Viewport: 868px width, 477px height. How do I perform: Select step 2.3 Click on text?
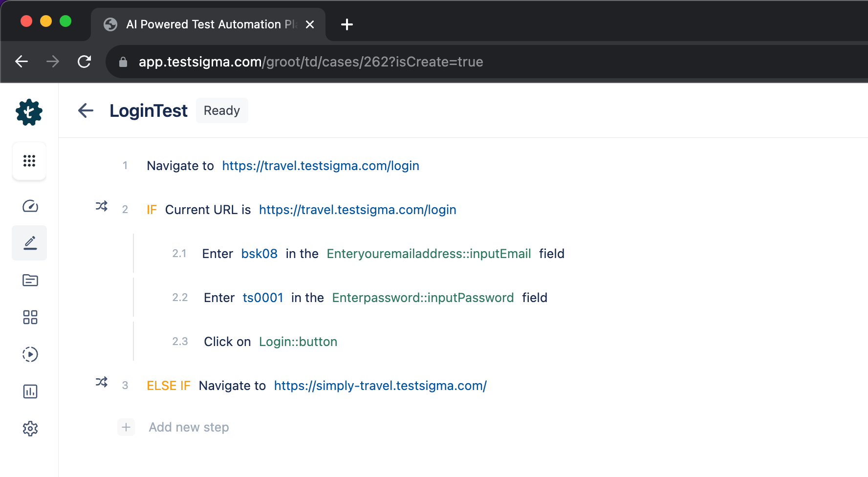[227, 342]
